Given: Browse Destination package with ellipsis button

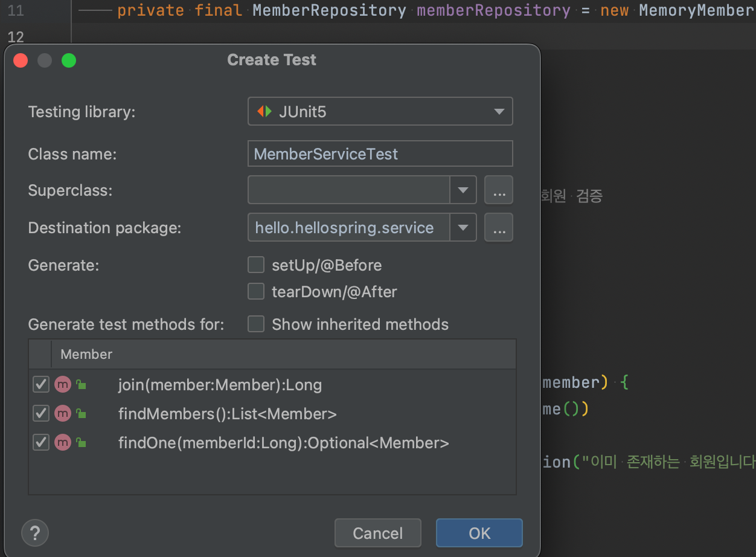Looking at the screenshot, I should tap(499, 228).
